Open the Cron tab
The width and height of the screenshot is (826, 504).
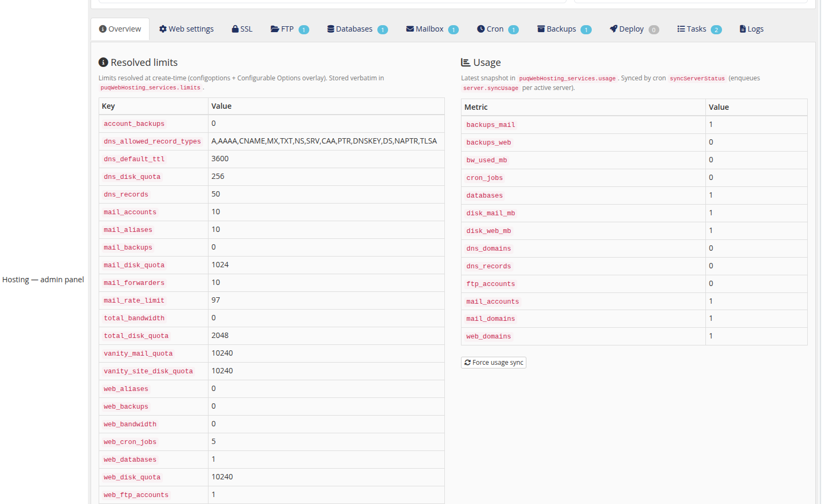[x=497, y=29]
